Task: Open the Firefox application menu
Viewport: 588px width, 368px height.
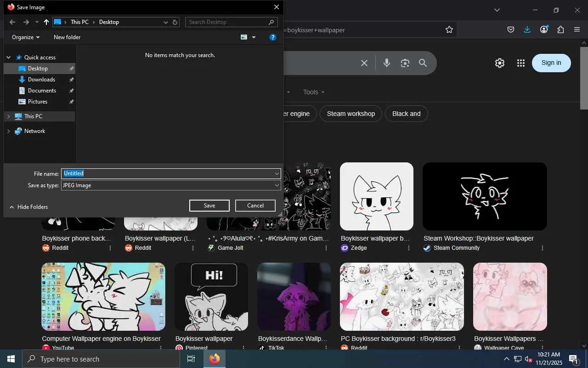Action: point(577,29)
